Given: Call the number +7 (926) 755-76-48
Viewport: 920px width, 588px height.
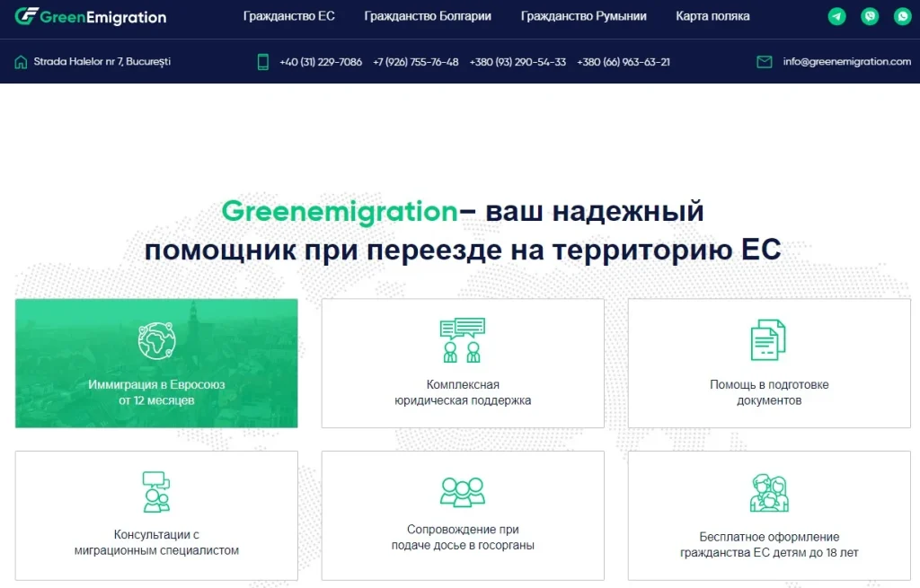Looking at the screenshot, I should click(x=415, y=62).
